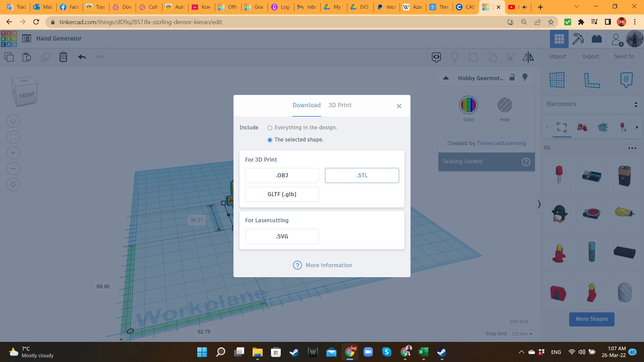
Task: Toggle the shape lock icon
Action: [512, 77]
